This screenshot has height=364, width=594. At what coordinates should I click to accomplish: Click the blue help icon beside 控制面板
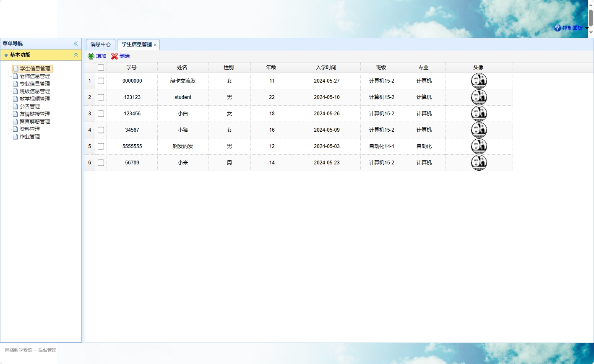pos(558,28)
